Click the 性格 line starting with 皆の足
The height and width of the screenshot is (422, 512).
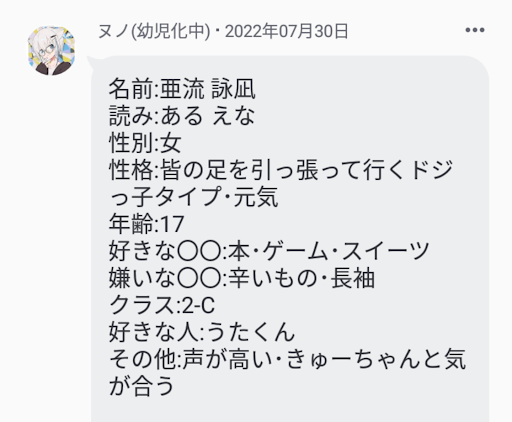tap(281, 170)
